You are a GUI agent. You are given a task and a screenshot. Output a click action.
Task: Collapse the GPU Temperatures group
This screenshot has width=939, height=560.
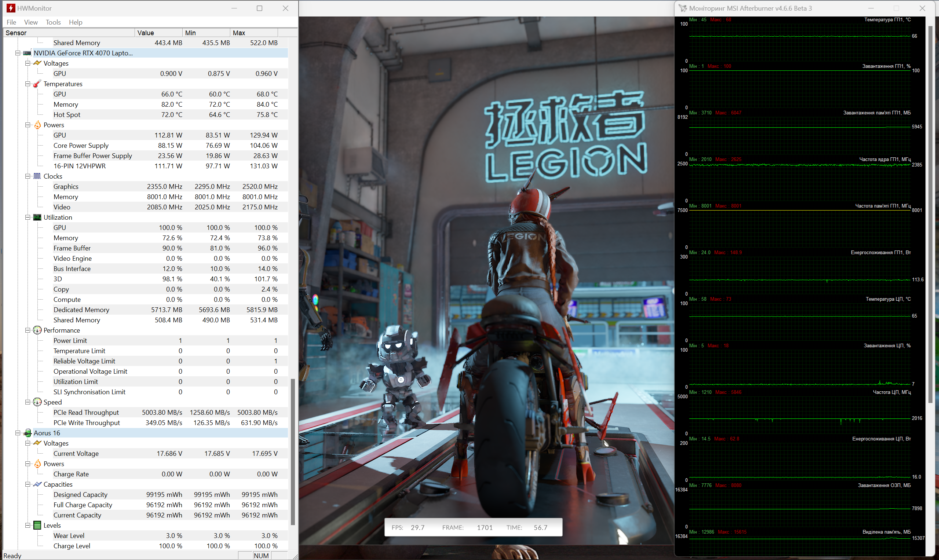[28, 84]
